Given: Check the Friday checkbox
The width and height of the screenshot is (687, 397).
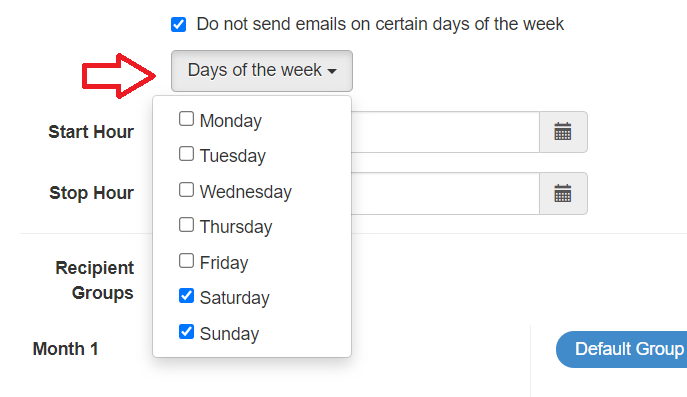Looking at the screenshot, I should 186,261.
